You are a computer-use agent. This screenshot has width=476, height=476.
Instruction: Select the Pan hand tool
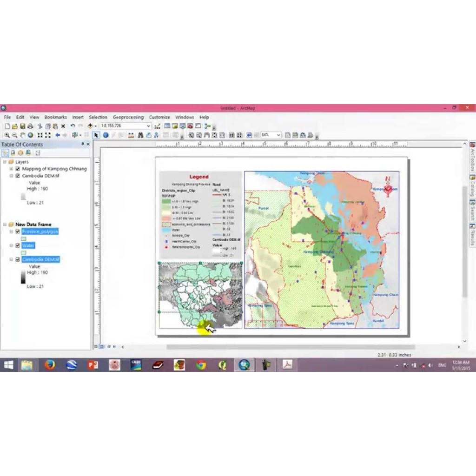click(x=23, y=135)
